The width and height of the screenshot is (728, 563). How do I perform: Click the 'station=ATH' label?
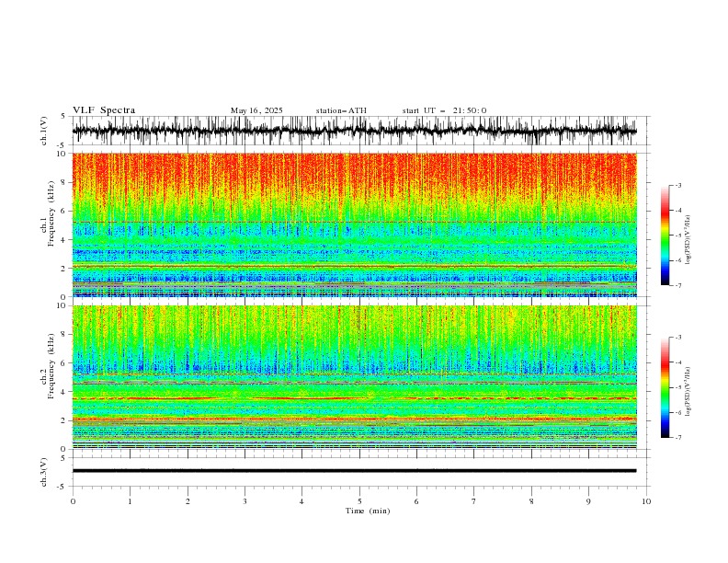click(341, 110)
